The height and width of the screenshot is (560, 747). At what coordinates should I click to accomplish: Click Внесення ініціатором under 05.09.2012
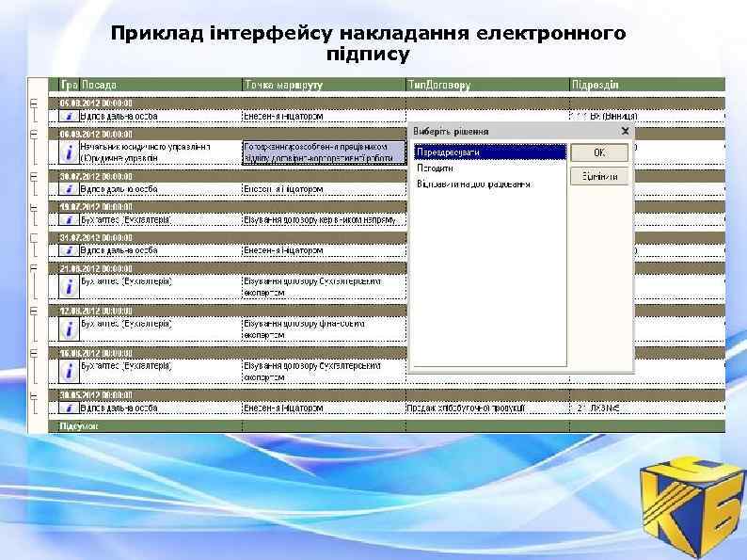(x=324, y=116)
